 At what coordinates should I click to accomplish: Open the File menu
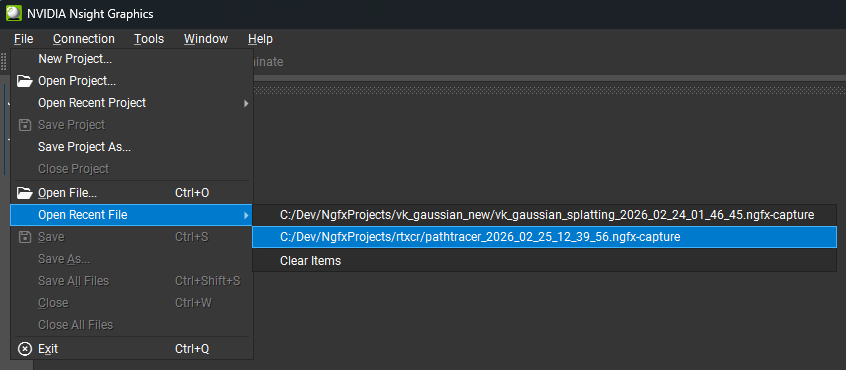24,39
